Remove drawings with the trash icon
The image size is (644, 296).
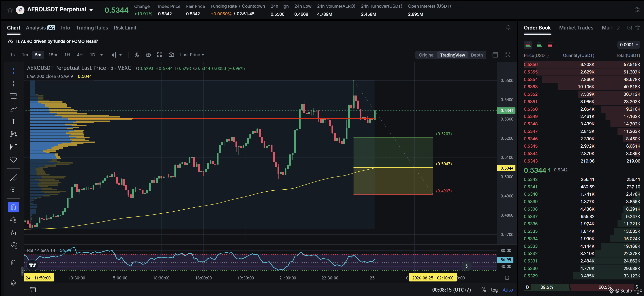14,263
